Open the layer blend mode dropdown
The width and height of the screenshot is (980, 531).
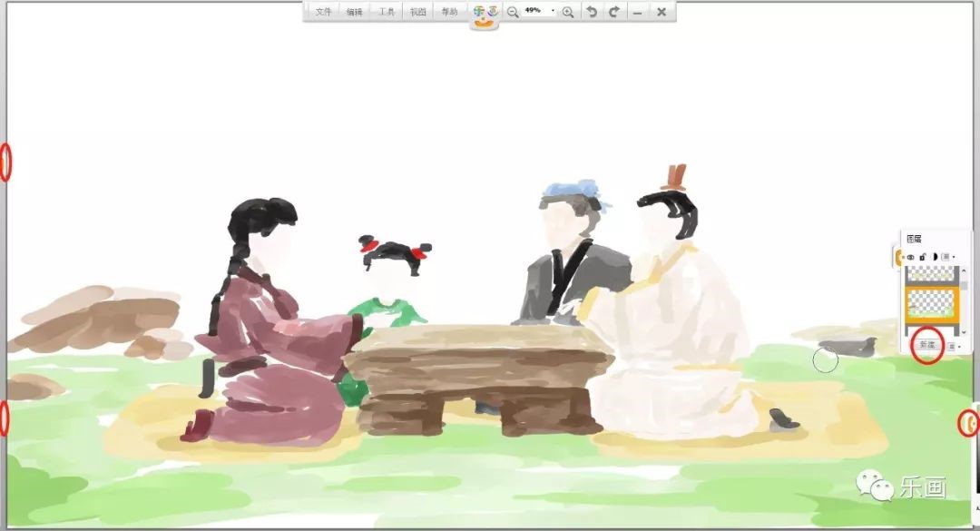(x=947, y=258)
